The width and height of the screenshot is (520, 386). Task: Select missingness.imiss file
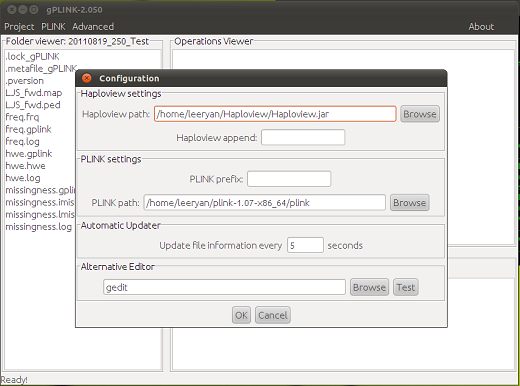pyautogui.click(x=40, y=202)
